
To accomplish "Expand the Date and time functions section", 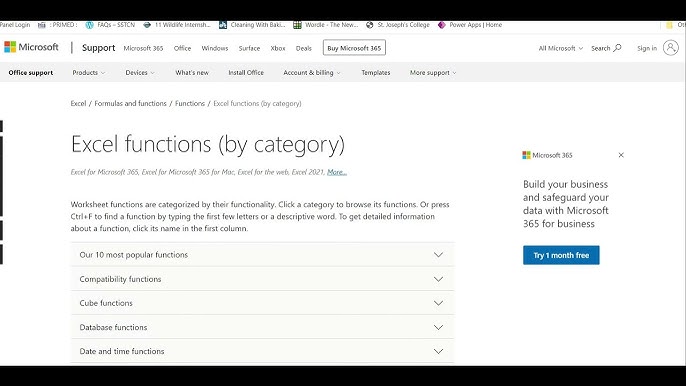I will click(x=262, y=351).
